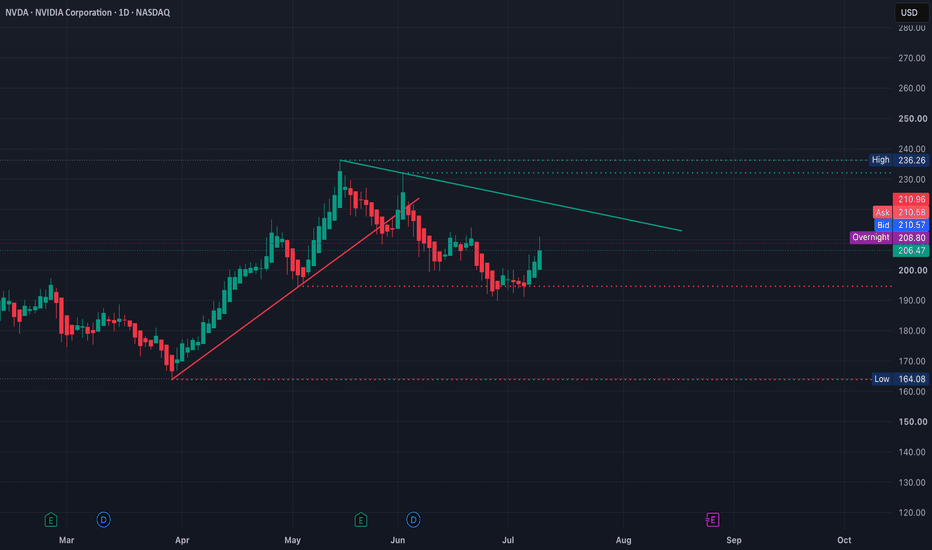The image size is (932, 550).
Task: Click the 200.00 price axis label
Action: tap(912, 270)
